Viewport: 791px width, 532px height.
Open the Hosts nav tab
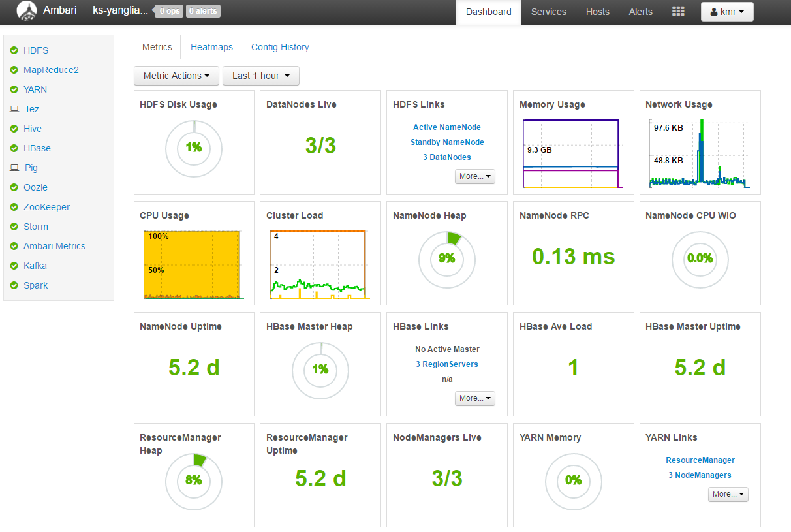pos(598,12)
